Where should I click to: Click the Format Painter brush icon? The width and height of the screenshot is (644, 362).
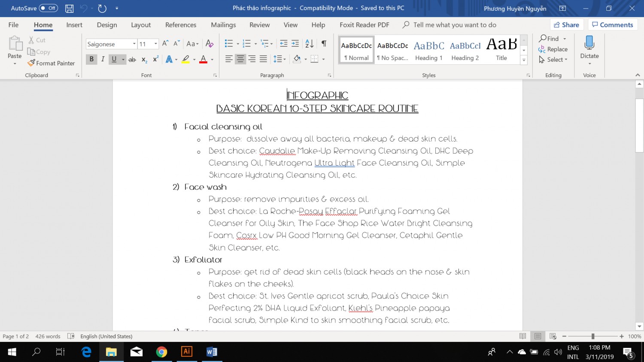click(x=31, y=63)
